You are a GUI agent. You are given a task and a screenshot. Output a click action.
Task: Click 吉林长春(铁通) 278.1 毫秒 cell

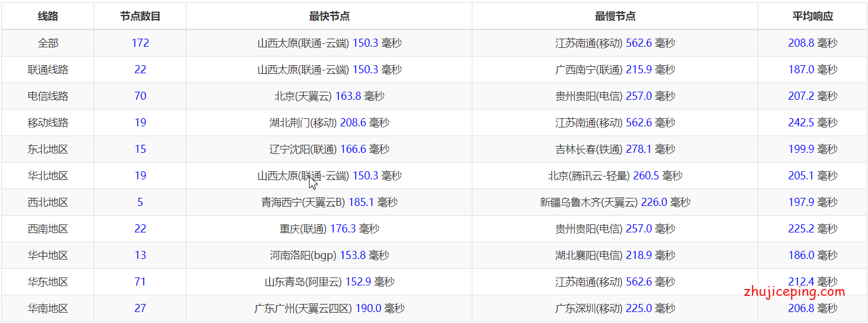coord(615,149)
